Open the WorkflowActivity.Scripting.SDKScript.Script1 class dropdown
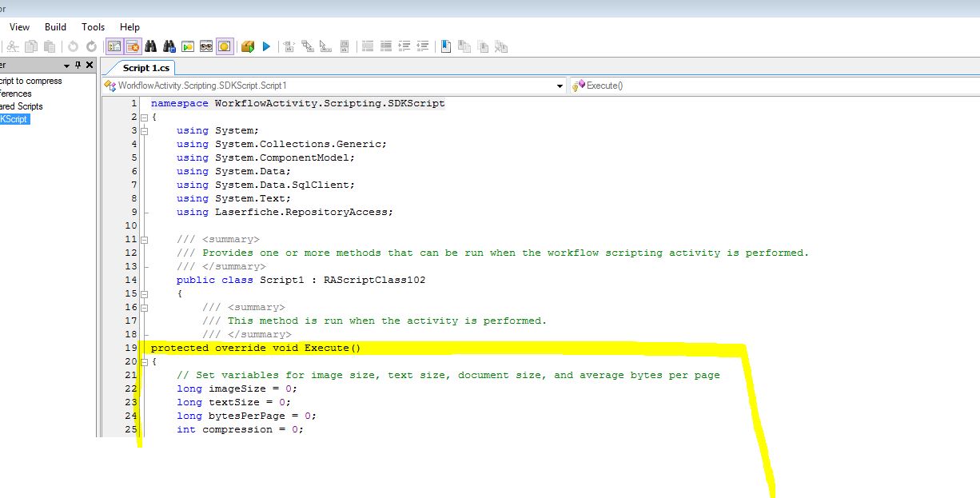Image resolution: width=980 pixels, height=498 pixels. tap(560, 86)
